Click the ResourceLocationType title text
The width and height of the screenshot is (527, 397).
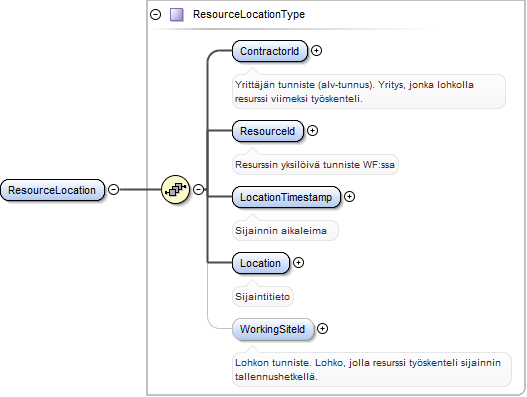[x=249, y=14]
